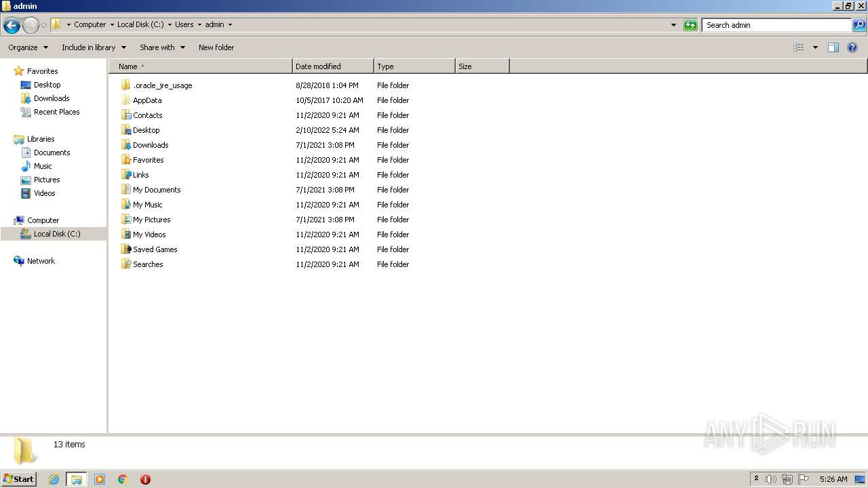Expand the Local Disk (C:) breadcrumb arrow
Image resolution: width=868 pixels, height=488 pixels.
pos(170,24)
